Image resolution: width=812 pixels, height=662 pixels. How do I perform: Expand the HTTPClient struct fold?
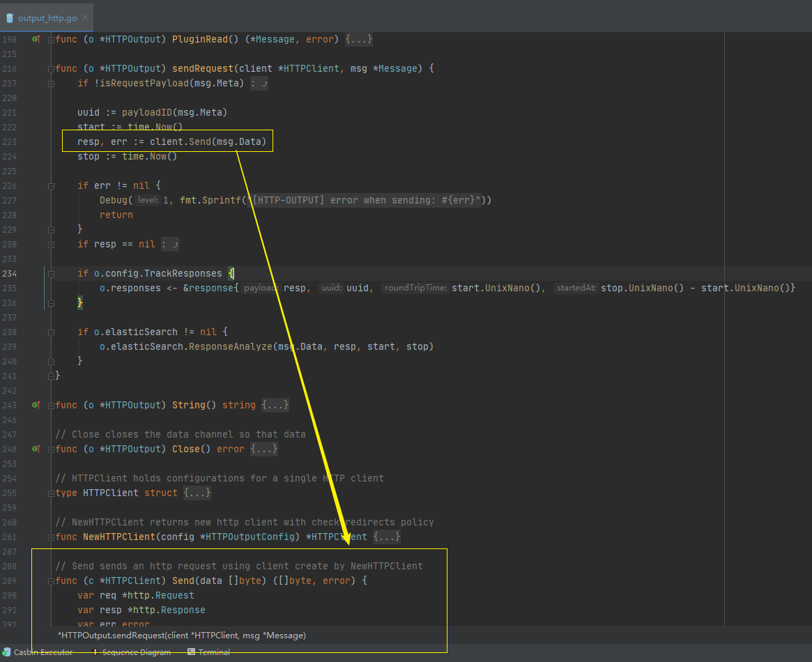(51, 494)
